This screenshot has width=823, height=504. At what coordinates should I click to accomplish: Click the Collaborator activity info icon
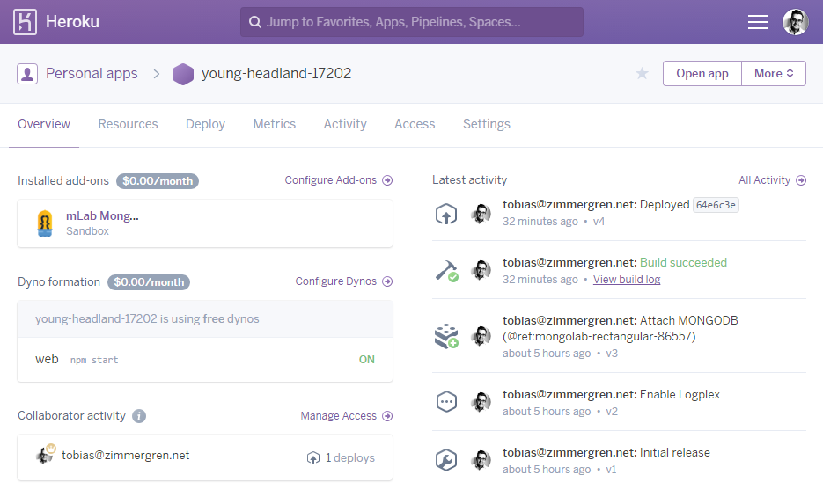pos(139,416)
